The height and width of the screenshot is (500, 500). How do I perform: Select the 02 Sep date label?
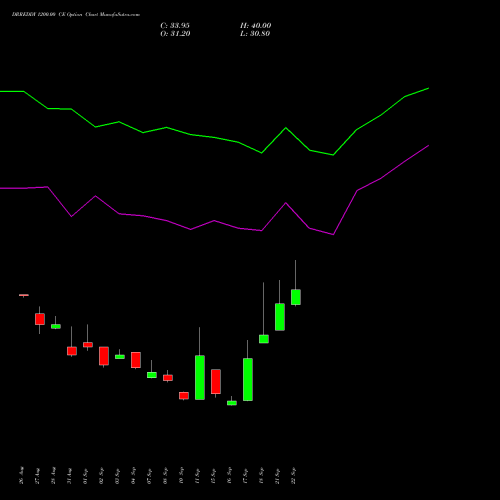102,476
